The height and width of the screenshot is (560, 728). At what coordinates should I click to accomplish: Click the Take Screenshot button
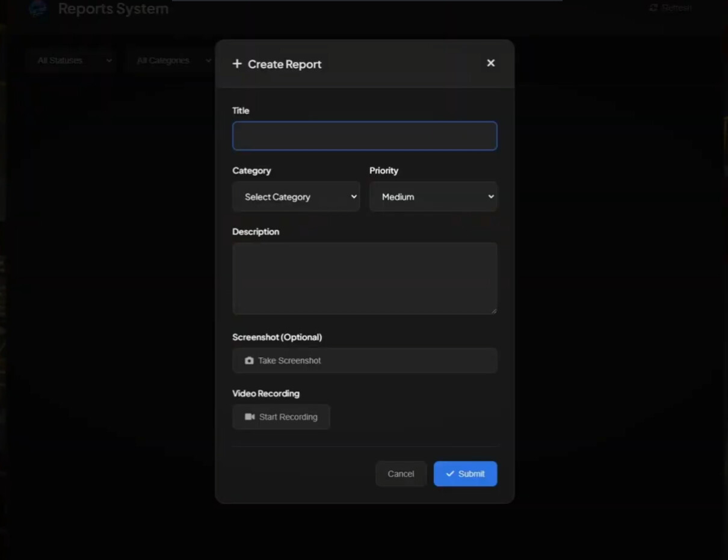tap(365, 360)
